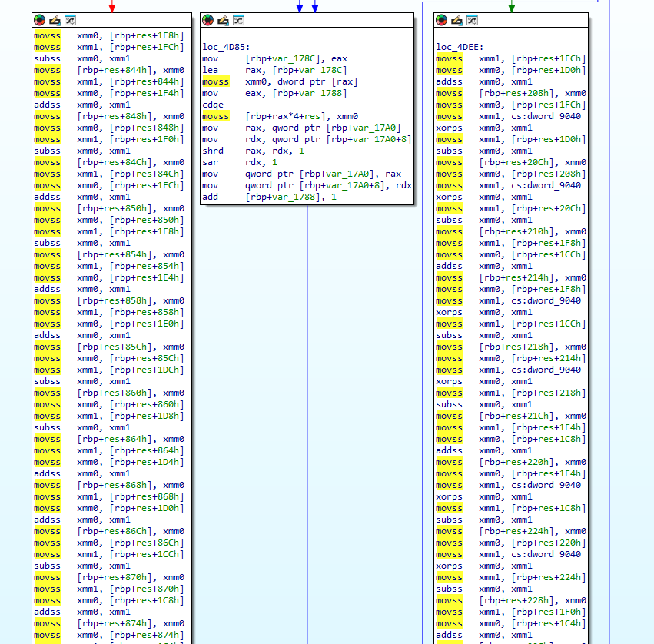Image resolution: width=654 pixels, height=644 pixels.
Task: Click line 'mov eax, [rbp+var_1788]'
Action: pyautogui.click(x=275, y=94)
